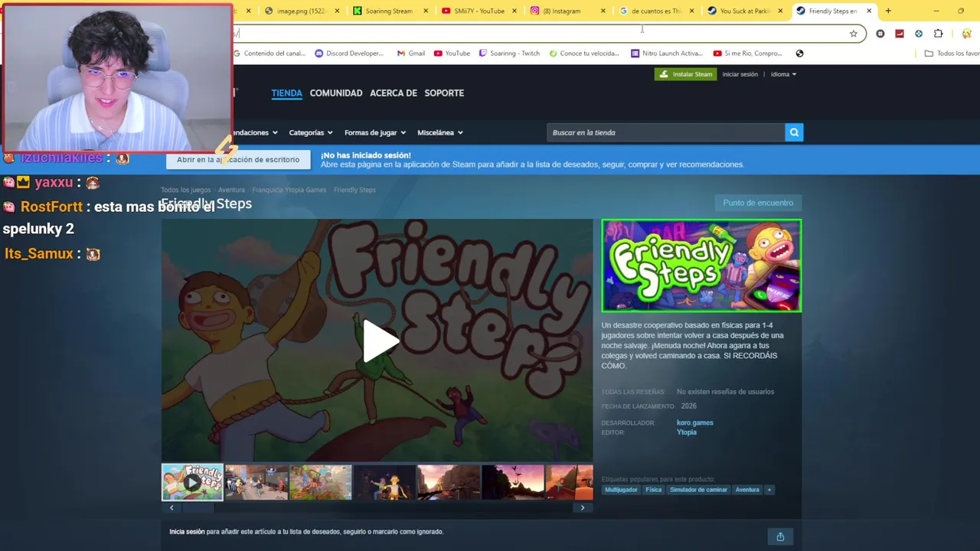Close the Instagram browser tab
The width and height of the screenshot is (980, 551).
click(x=603, y=11)
